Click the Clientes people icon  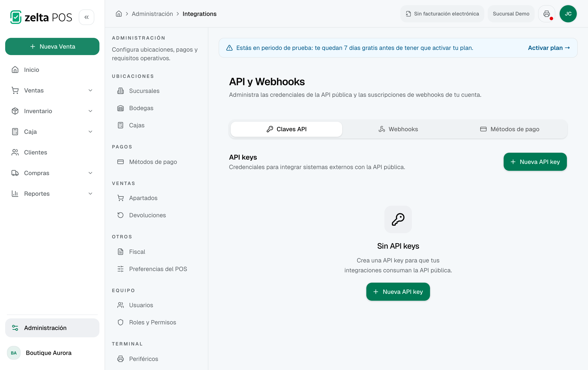click(15, 152)
